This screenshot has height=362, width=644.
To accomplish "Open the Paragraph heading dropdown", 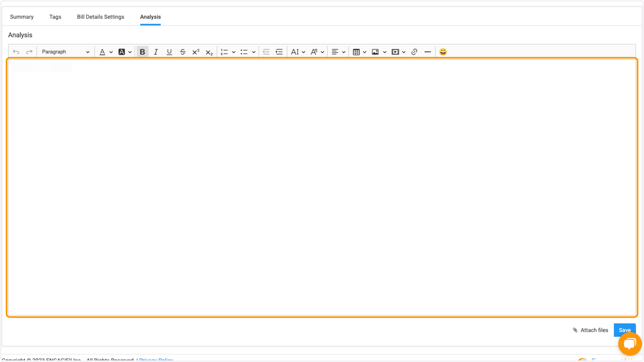I will click(65, 52).
